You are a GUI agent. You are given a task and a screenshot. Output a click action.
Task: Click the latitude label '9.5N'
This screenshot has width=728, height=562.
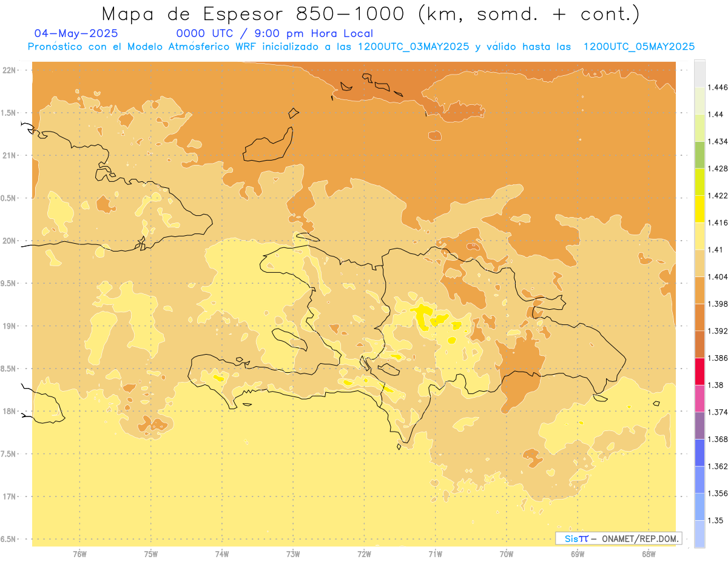pyautogui.click(x=8, y=283)
